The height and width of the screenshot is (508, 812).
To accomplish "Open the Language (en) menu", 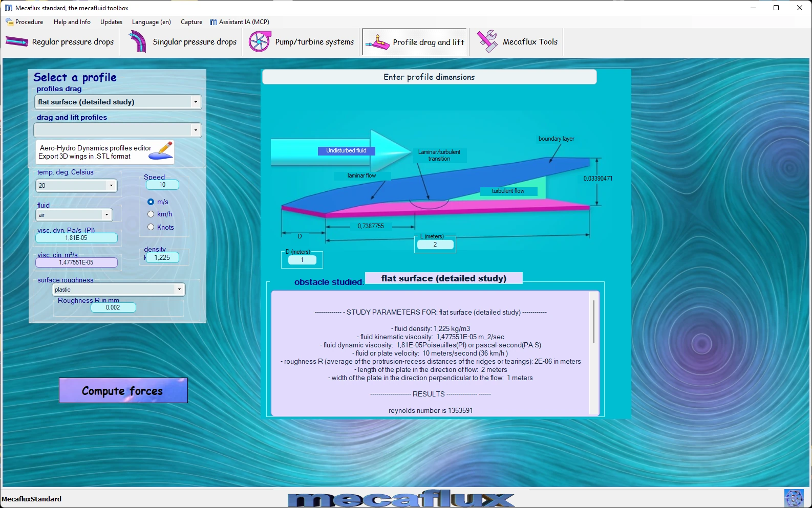I will 152,22.
